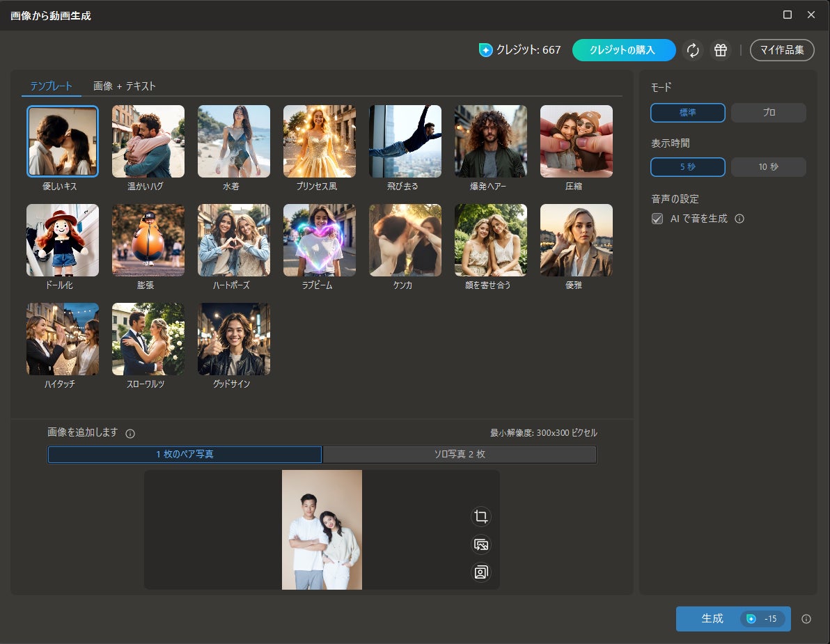This screenshot has width=830, height=644.
Task: Click the portrait icon below replace image
Action: click(x=480, y=572)
